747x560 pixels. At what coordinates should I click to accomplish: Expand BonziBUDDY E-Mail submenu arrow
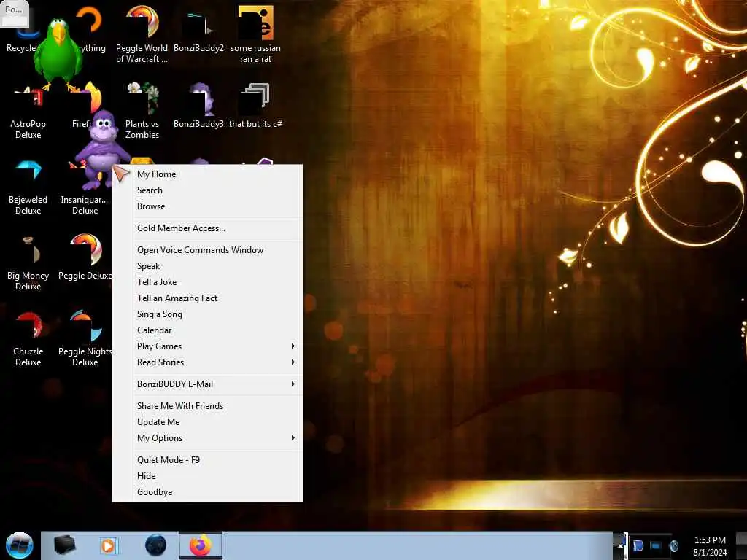click(x=293, y=384)
